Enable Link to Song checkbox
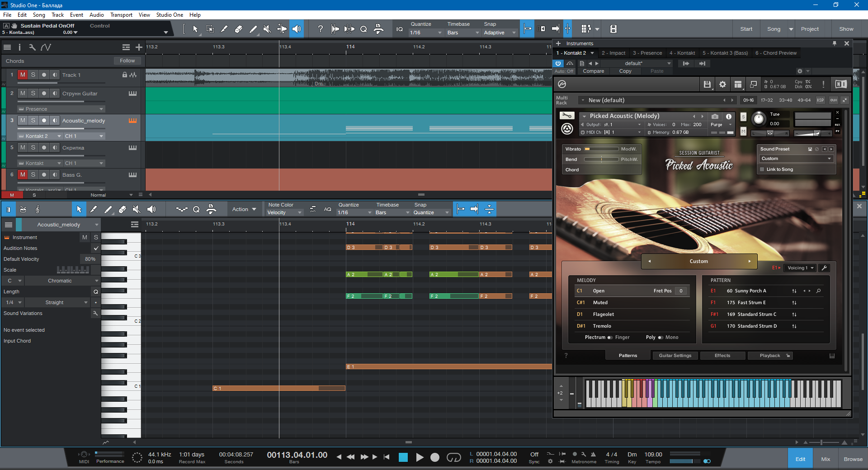Screen dimensions: 868x470 (762, 169)
